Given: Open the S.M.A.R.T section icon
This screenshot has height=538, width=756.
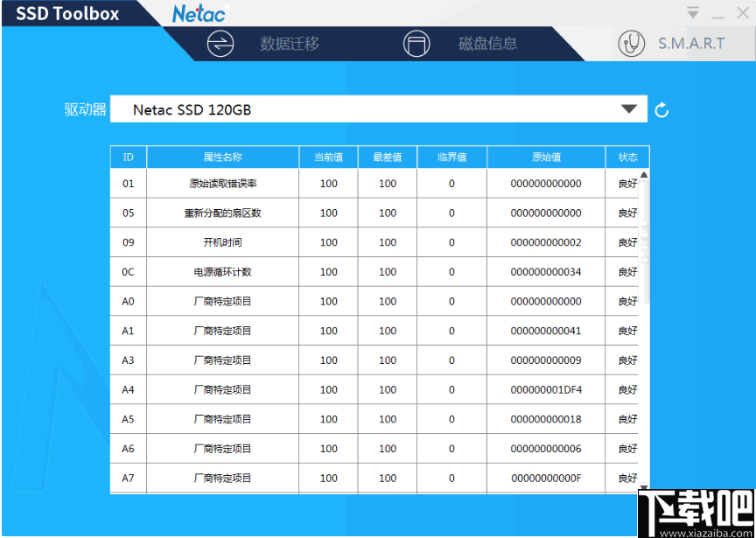Looking at the screenshot, I should pos(632,43).
